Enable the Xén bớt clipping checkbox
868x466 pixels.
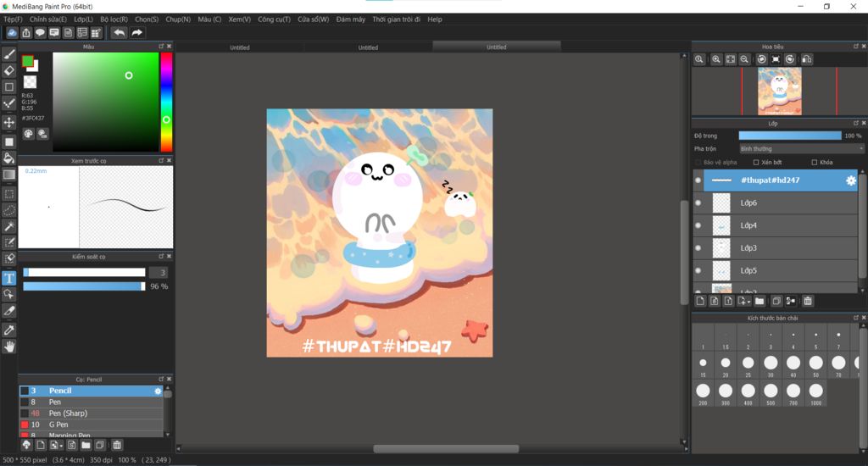[x=755, y=162]
